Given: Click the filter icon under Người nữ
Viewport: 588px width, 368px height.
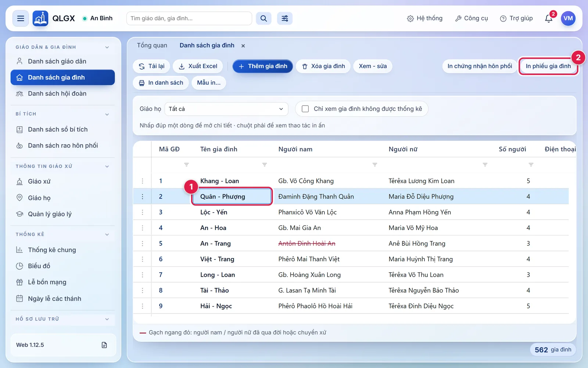Looking at the screenshot, I should [x=485, y=164].
